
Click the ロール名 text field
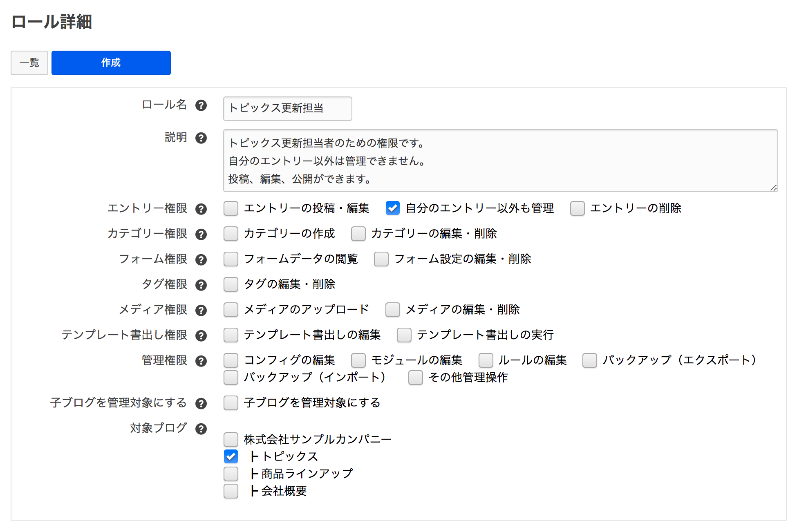coord(287,109)
